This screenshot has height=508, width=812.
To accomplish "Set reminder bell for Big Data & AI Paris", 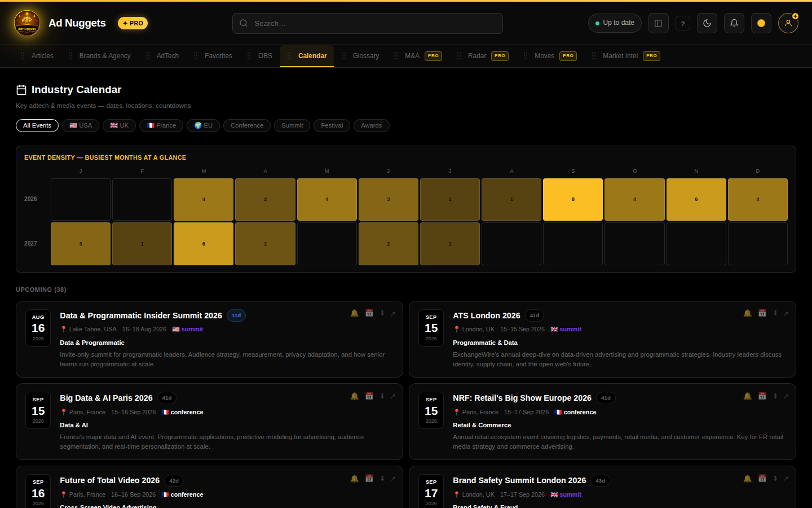I will click(355, 396).
